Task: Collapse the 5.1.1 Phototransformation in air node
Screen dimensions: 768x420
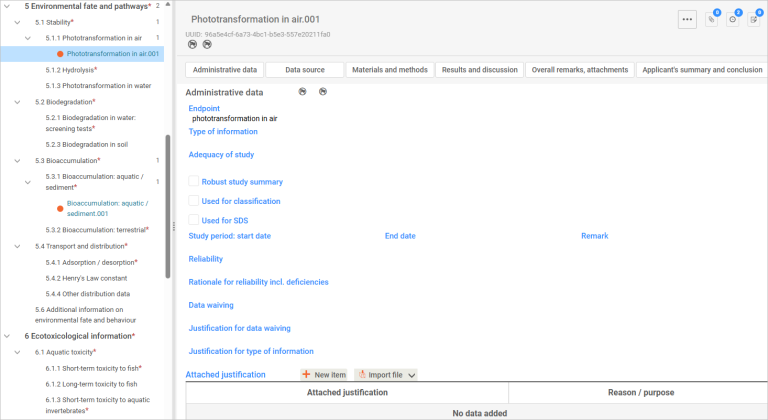Action: 28,38
